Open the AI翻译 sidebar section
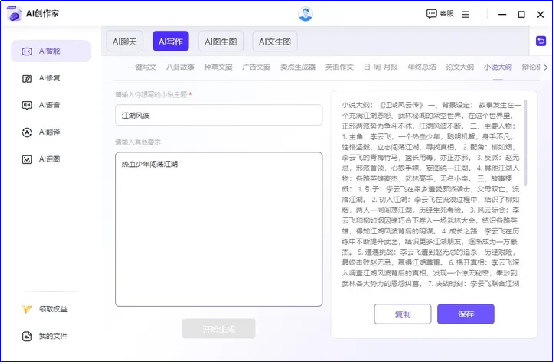This screenshot has height=364, width=554. click(42, 132)
